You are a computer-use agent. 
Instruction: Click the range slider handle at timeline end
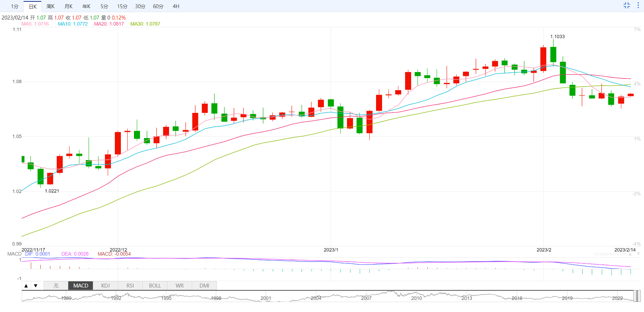(x=637, y=296)
